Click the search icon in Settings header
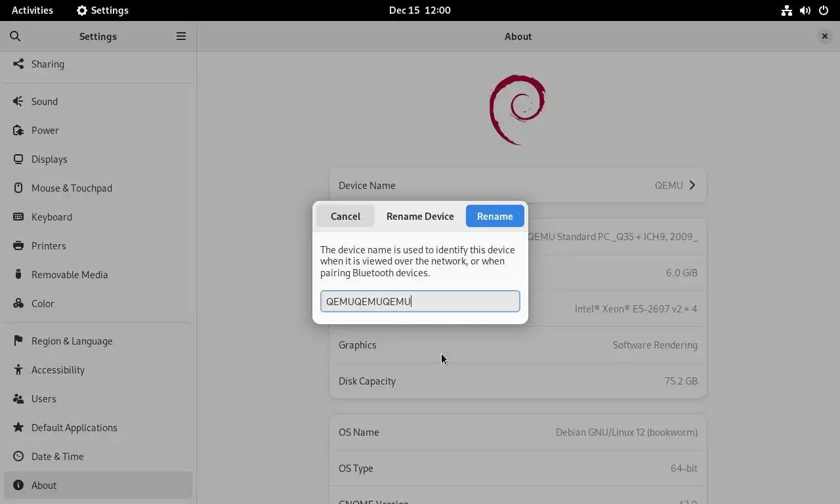This screenshot has height=504, width=840. (x=15, y=37)
